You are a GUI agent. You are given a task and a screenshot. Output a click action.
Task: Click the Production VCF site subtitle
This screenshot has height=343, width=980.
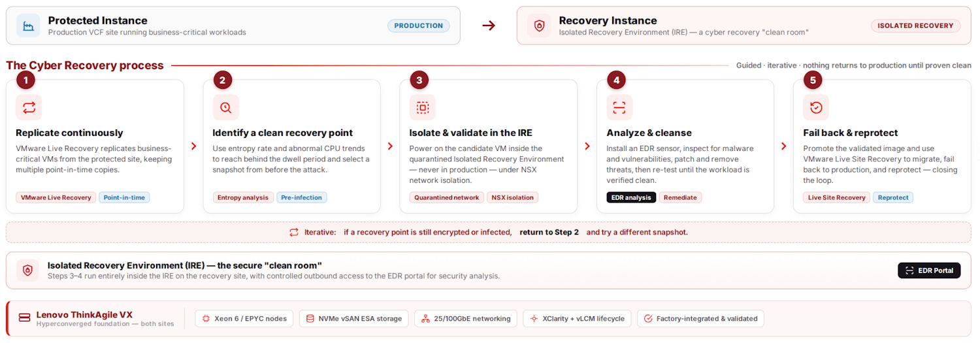coord(147,32)
